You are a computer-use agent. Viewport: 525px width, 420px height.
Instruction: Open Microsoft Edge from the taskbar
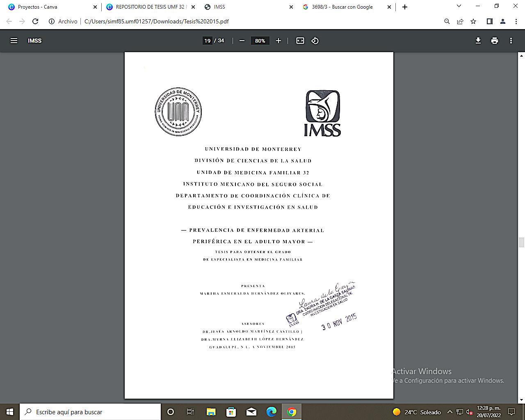click(272, 412)
